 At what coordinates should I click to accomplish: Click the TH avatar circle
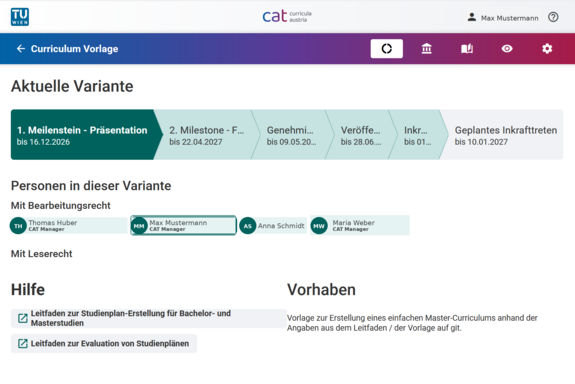[18, 226]
